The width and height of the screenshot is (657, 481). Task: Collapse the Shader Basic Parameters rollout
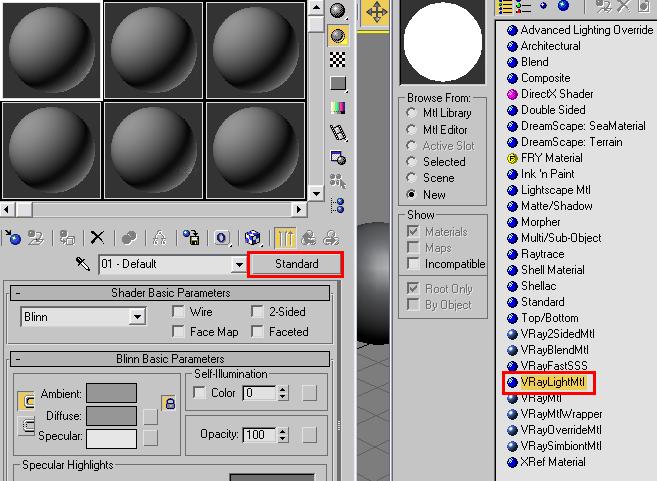(170, 293)
